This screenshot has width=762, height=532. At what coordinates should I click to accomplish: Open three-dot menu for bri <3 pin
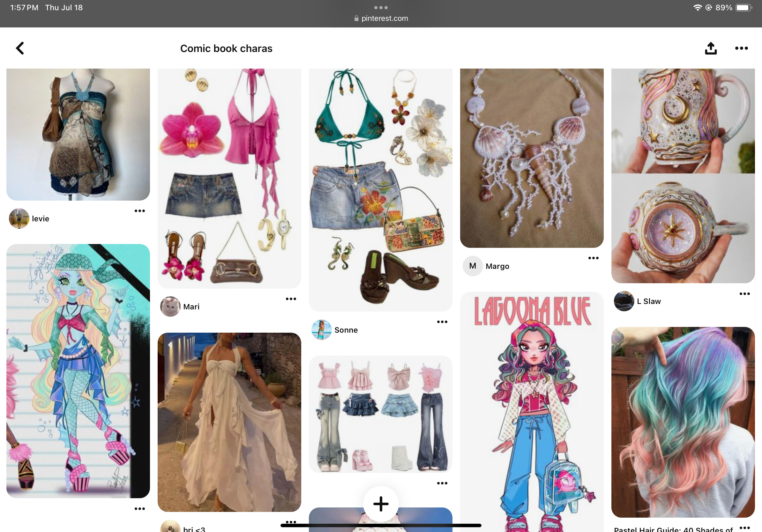291,522
